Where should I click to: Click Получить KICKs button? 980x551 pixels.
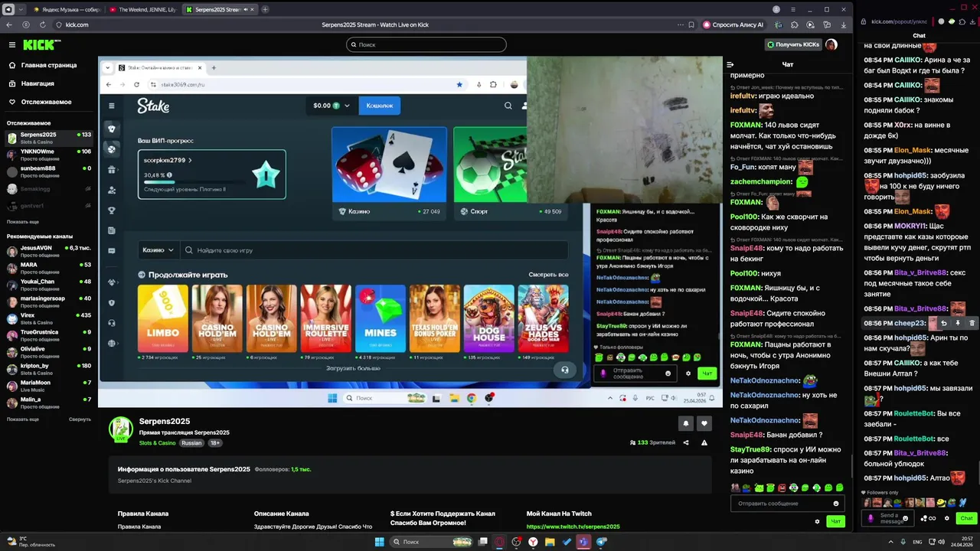point(792,44)
